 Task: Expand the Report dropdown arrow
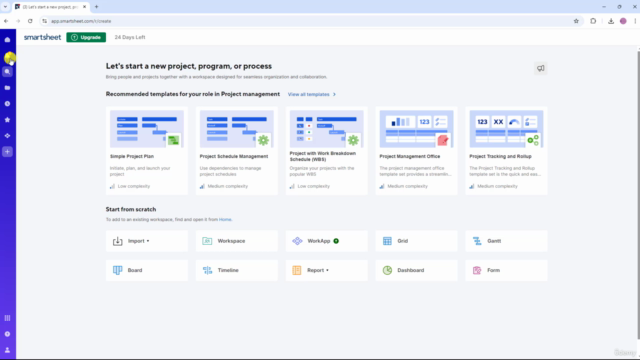pos(327,270)
